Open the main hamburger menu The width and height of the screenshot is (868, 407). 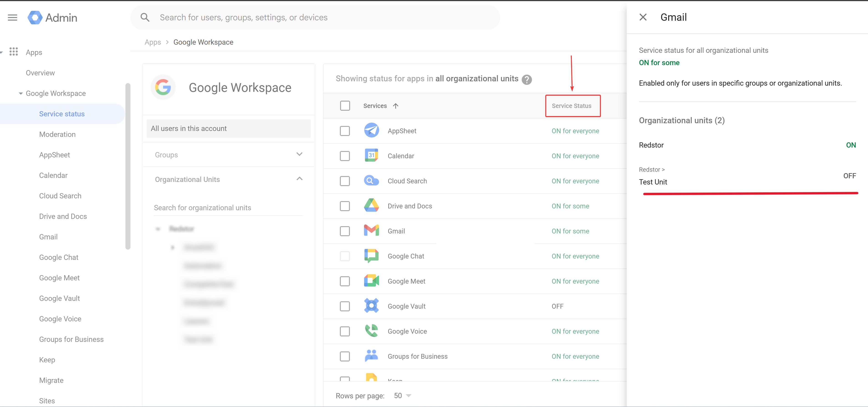coord(13,18)
